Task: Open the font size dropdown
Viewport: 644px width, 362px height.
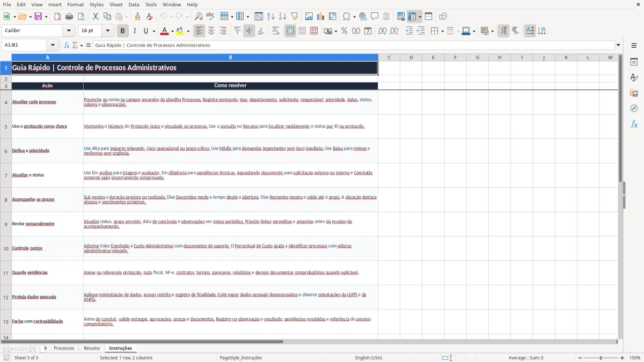Action: click(x=107, y=31)
